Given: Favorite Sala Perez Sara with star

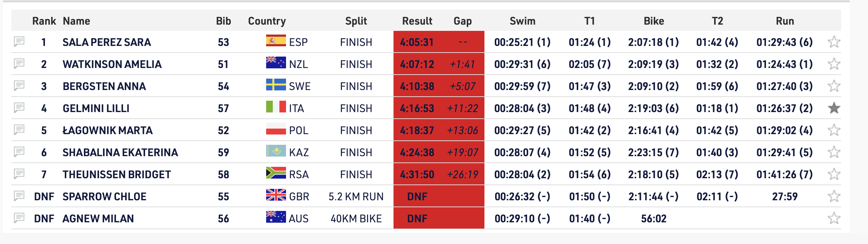Looking at the screenshot, I should coord(834,42).
